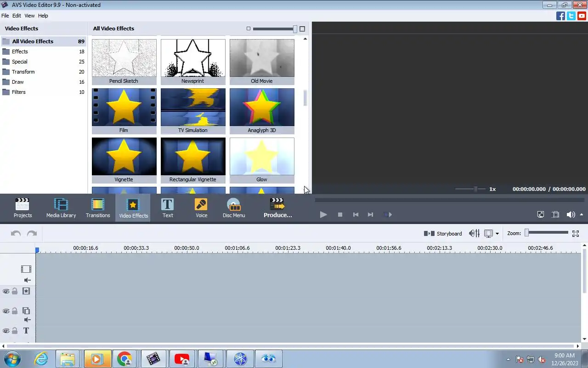588x368 pixels.
Task: Select the Effects folder
Action: pyautogui.click(x=44, y=52)
